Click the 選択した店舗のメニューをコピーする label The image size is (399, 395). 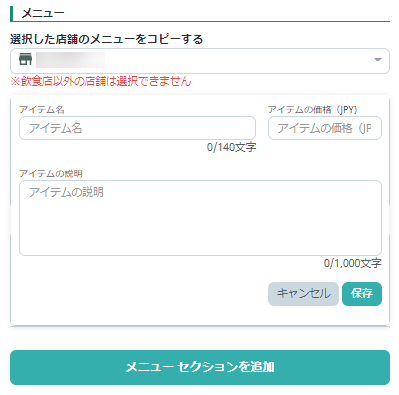pos(106,39)
